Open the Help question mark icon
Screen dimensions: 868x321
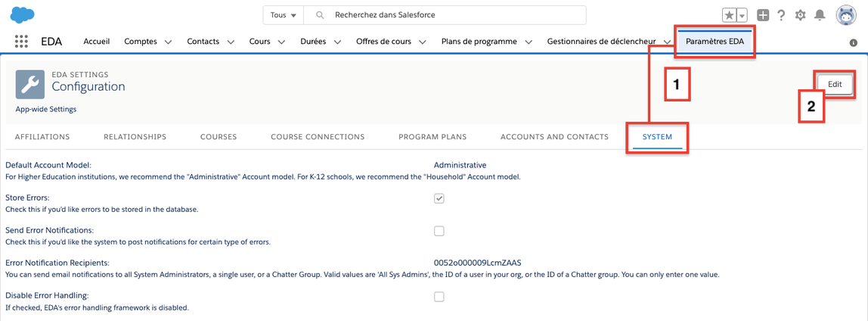click(x=781, y=15)
